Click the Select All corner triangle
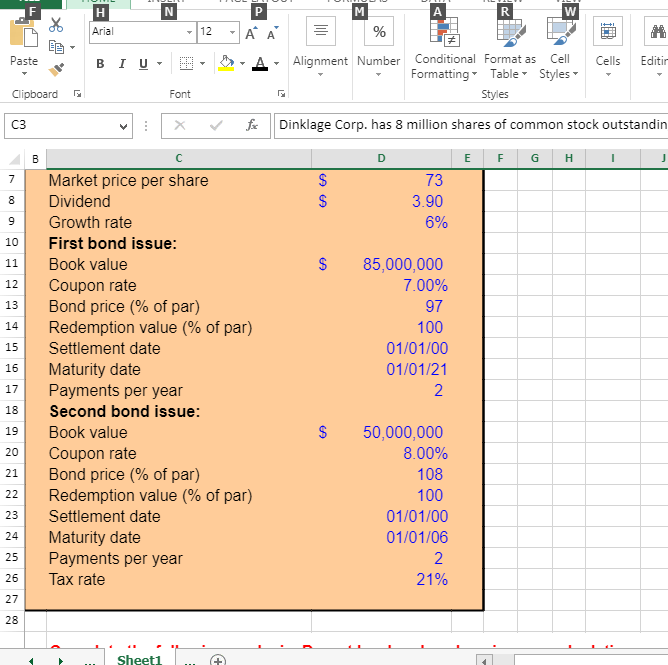668x665 pixels. click(x=14, y=159)
